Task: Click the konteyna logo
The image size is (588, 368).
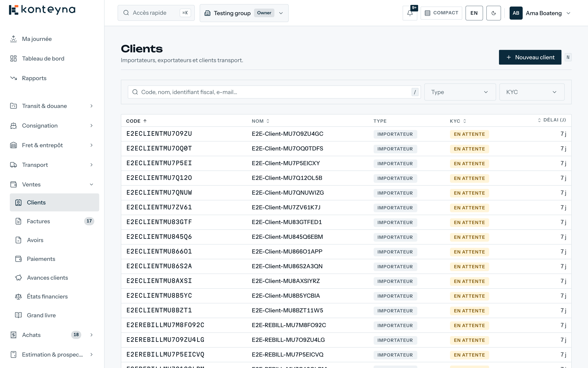Action: [42, 10]
